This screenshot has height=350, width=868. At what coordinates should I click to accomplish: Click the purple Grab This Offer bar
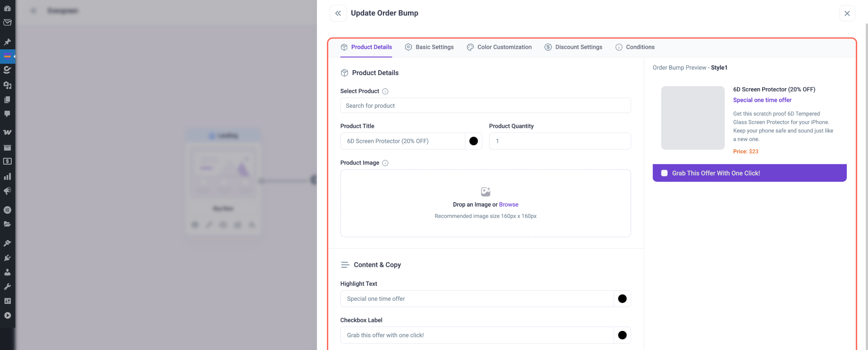pyautogui.click(x=750, y=173)
